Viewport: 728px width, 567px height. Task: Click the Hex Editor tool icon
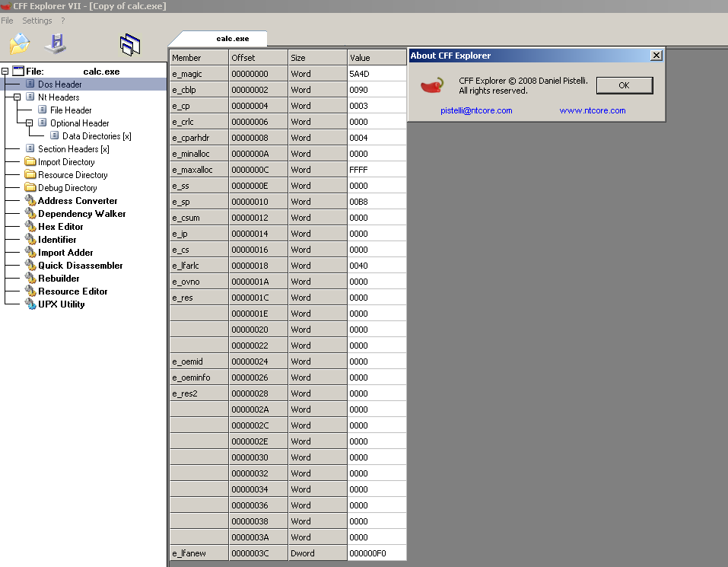point(30,227)
